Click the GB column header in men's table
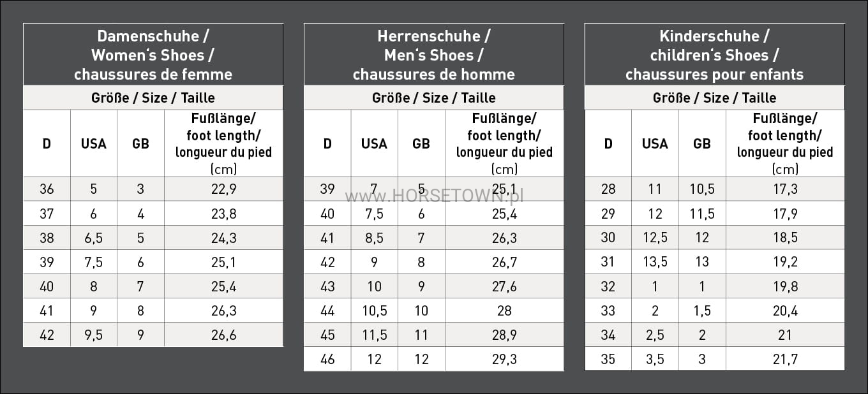Image resolution: width=868 pixels, height=394 pixels. 421,143
